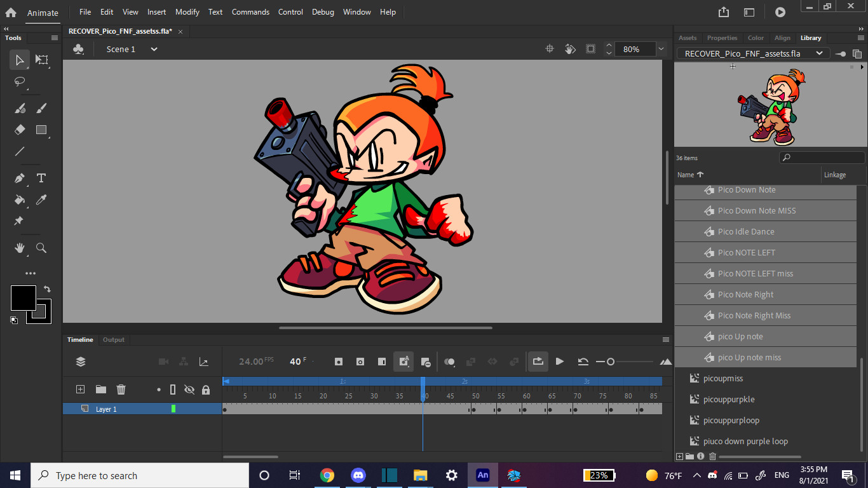This screenshot has height=488, width=868.
Task: Select the Pico Idle Dance library symbol
Action: [746, 231]
